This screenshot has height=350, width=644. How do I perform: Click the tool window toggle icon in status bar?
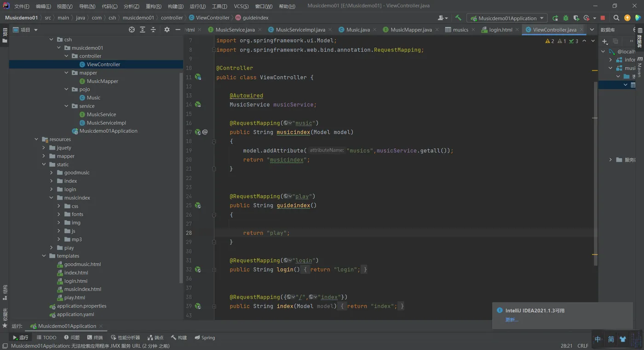coord(5,346)
